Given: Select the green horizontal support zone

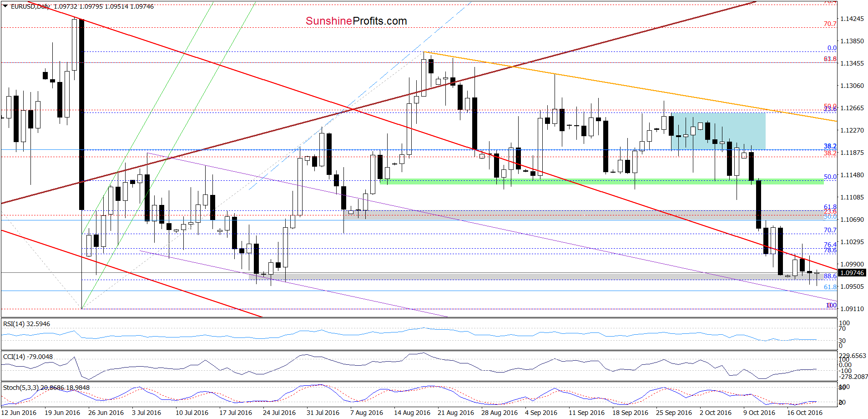Looking at the screenshot, I should [x=602, y=182].
